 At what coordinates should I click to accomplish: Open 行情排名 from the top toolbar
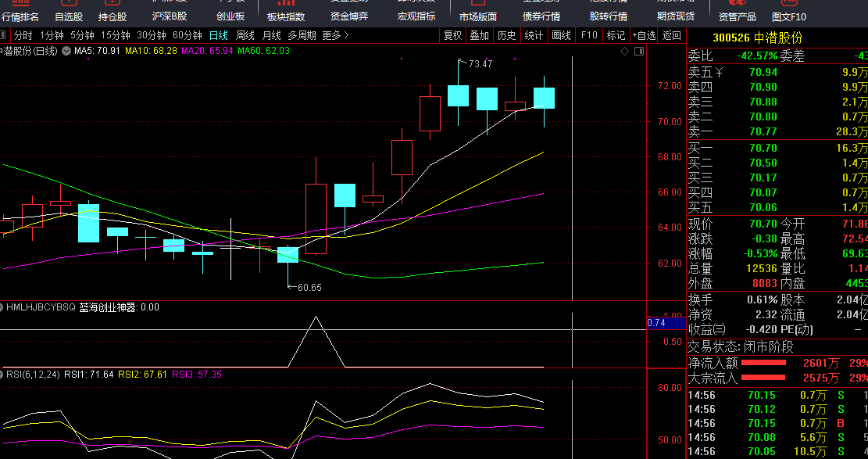tap(20, 16)
